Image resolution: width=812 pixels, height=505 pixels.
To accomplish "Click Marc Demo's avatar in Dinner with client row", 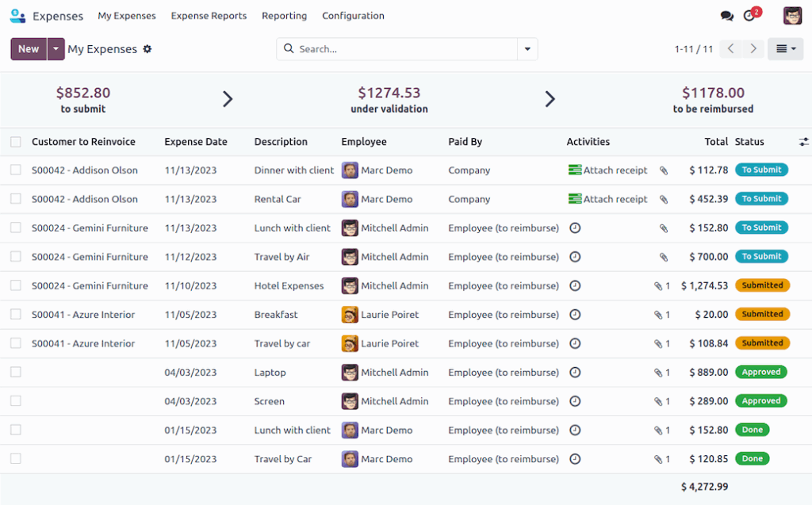I will [350, 170].
